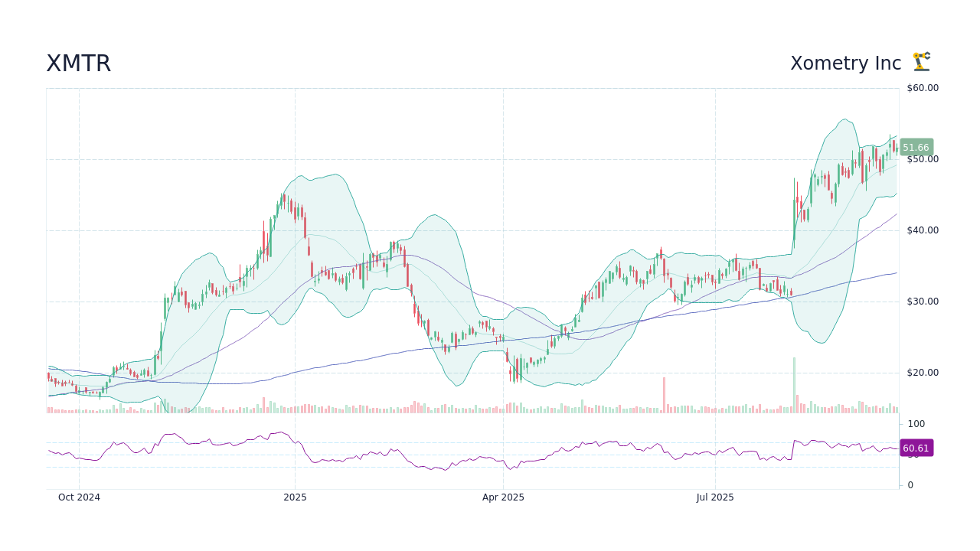The width and height of the screenshot is (980, 551).
Task: Select the $50.00 price axis label
Action: (923, 159)
